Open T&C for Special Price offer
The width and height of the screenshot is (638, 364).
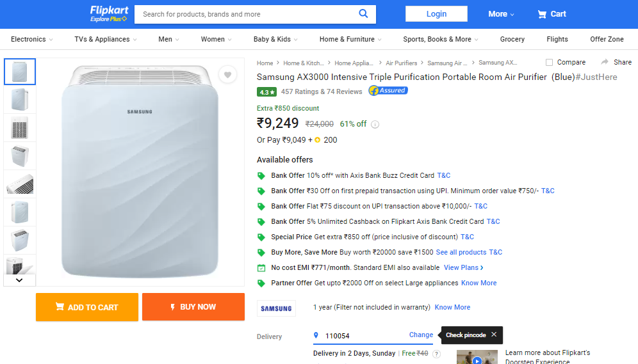(467, 237)
